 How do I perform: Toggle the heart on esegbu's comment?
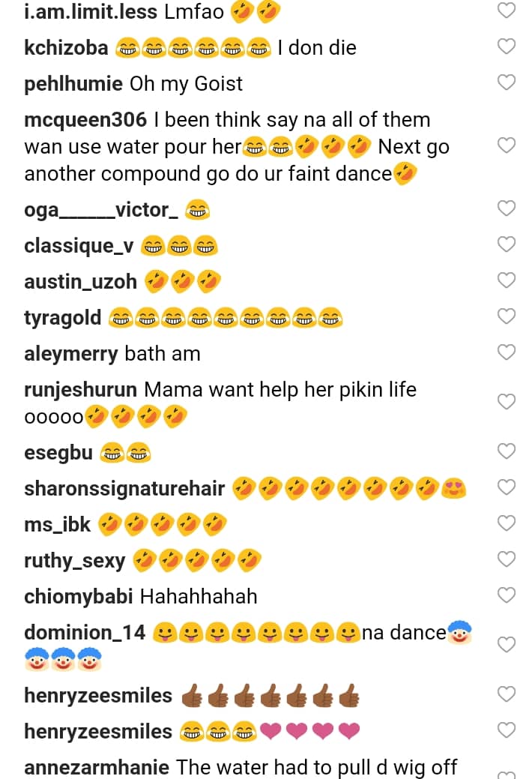(507, 451)
